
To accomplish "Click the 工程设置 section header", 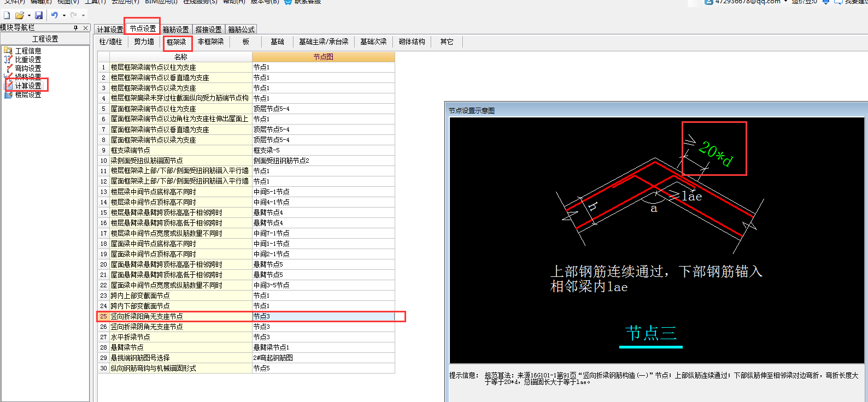I will (45, 39).
